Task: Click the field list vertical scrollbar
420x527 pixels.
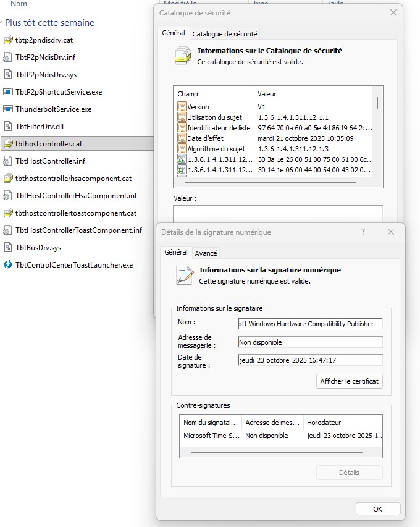Action: click(x=377, y=103)
